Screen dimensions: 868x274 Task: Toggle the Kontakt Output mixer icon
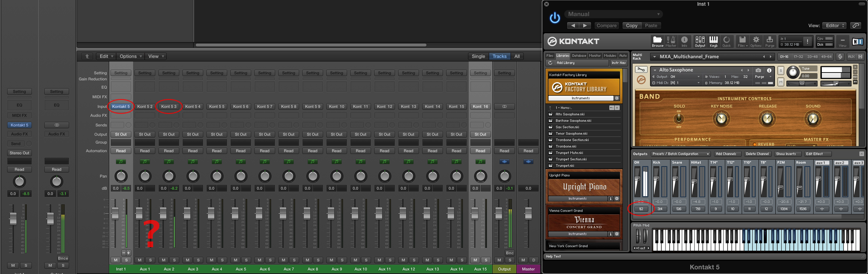tap(700, 41)
